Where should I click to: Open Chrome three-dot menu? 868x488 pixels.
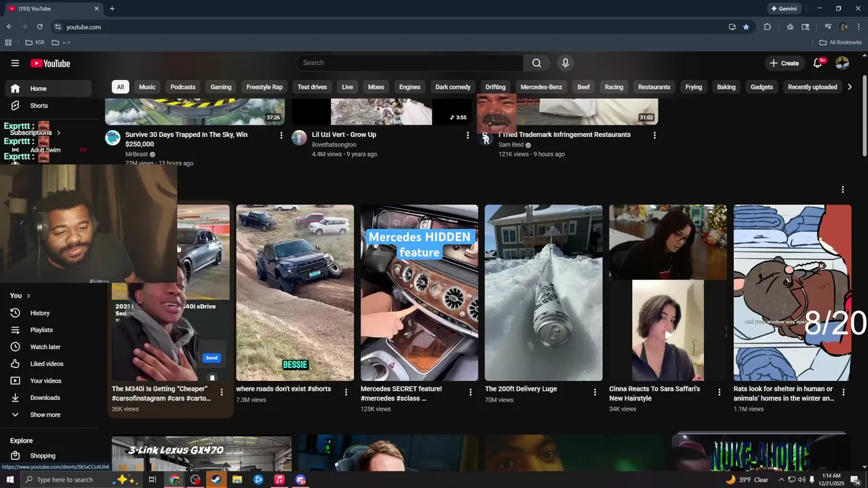[x=859, y=27]
